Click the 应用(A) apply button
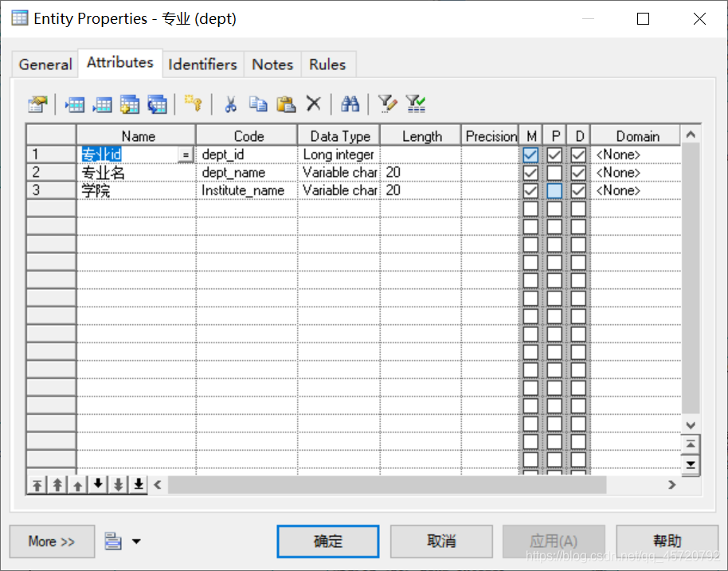Viewport: 728px width, 571px height. tap(554, 542)
